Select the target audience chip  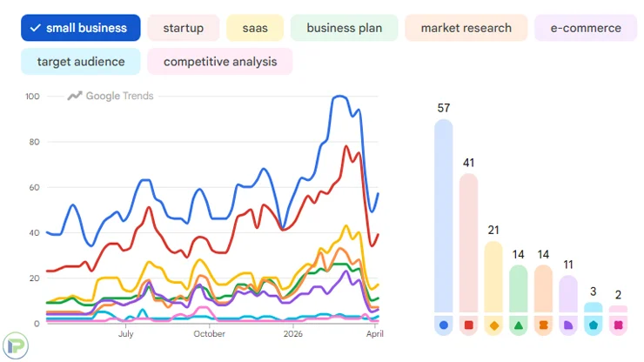[81, 62]
